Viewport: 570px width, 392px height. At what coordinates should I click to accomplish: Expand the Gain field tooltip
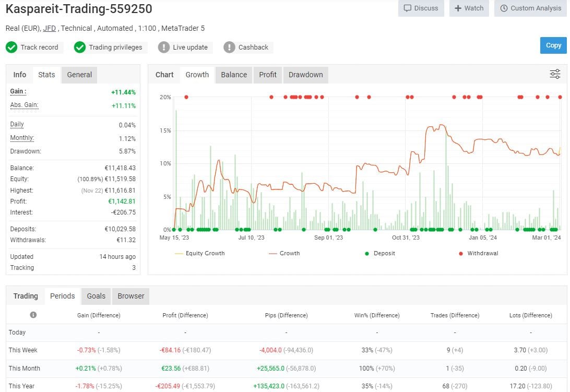[x=17, y=91]
